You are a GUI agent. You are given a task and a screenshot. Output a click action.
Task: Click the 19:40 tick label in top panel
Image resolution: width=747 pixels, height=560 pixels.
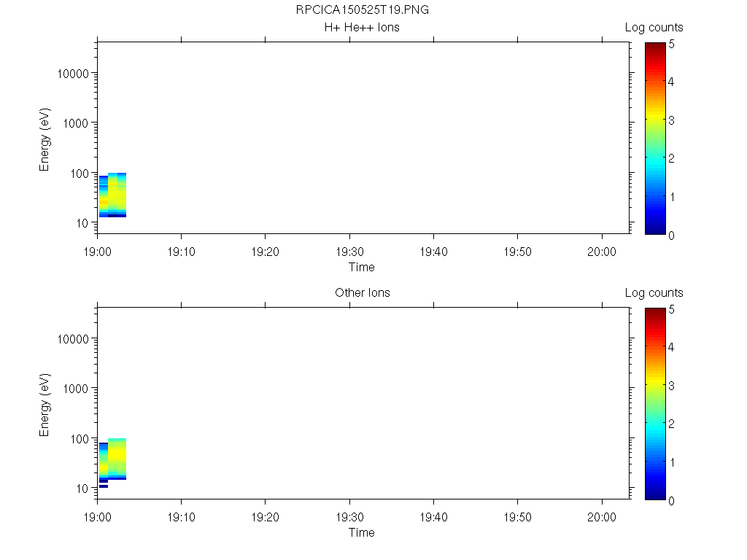click(433, 252)
